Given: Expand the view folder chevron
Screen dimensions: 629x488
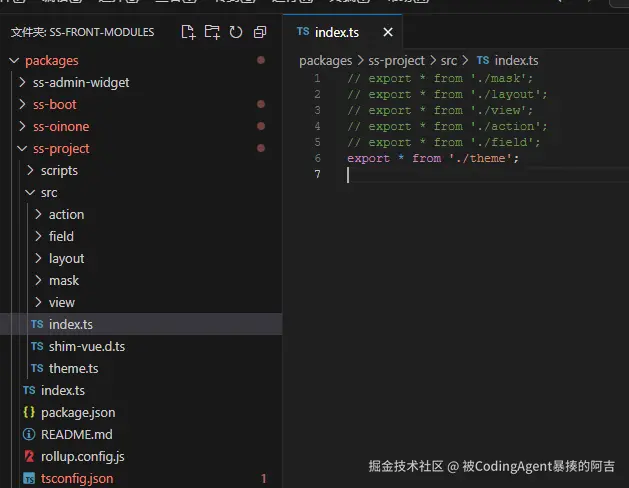Looking at the screenshot, I should pos(39,302).
